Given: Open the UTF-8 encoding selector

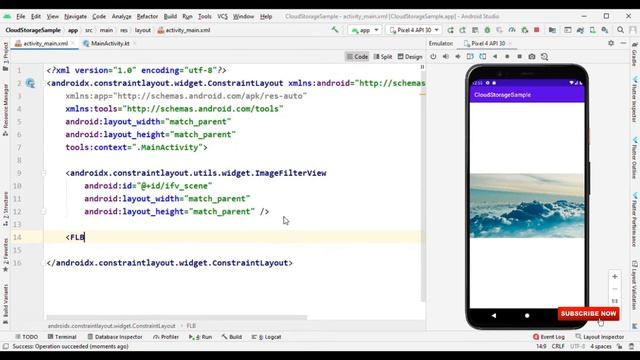Looking at the screenshot, I should pos(578,346).
